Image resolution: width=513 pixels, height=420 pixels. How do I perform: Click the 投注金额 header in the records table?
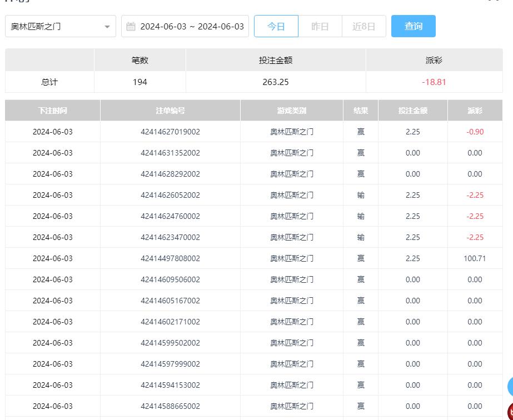[413, 111]
